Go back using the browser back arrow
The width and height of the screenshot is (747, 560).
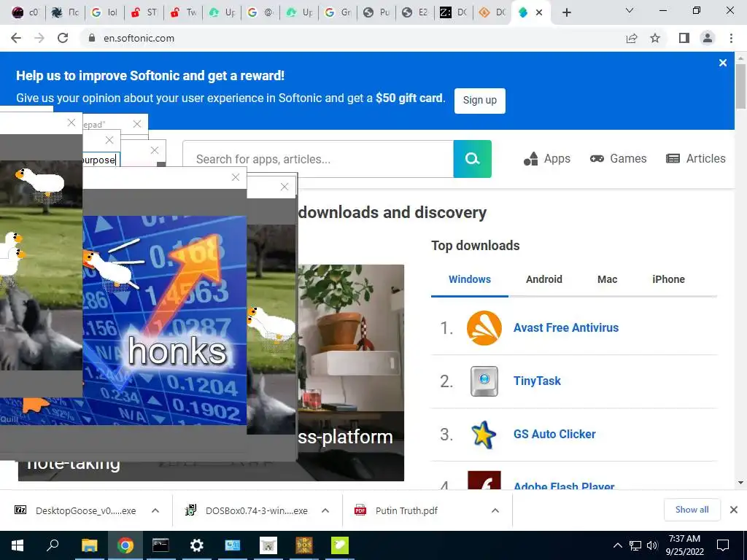point(16,38)
